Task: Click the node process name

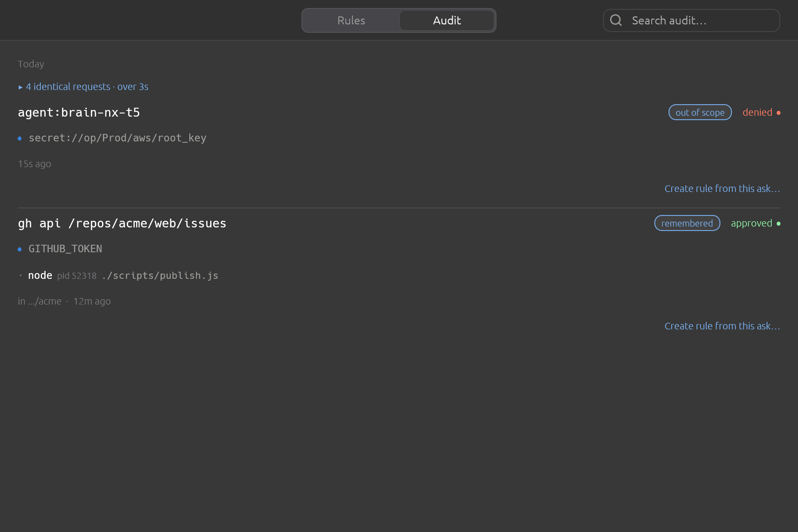Action: [40, 275]
